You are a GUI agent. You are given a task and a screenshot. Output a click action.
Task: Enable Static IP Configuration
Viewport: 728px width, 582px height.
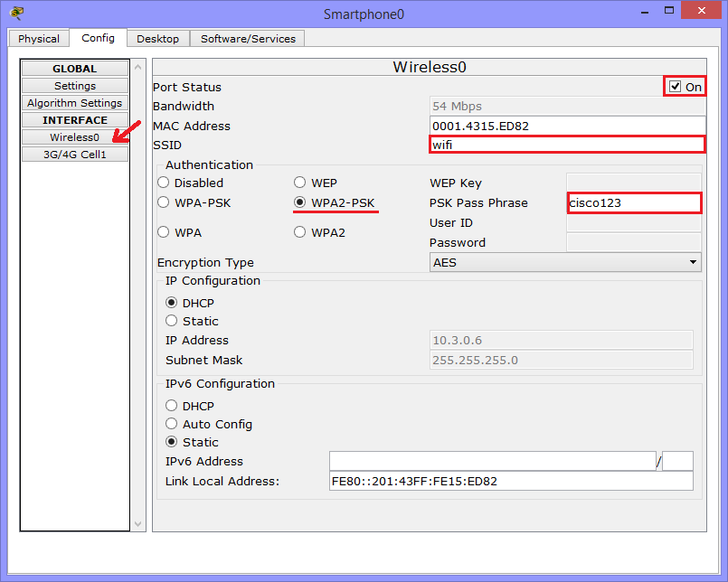[171, 321]
